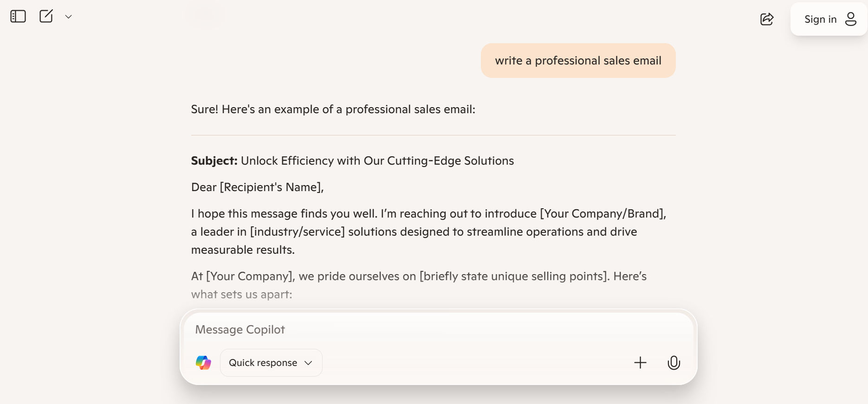Click the Copilot logo icon

(203, 363)
